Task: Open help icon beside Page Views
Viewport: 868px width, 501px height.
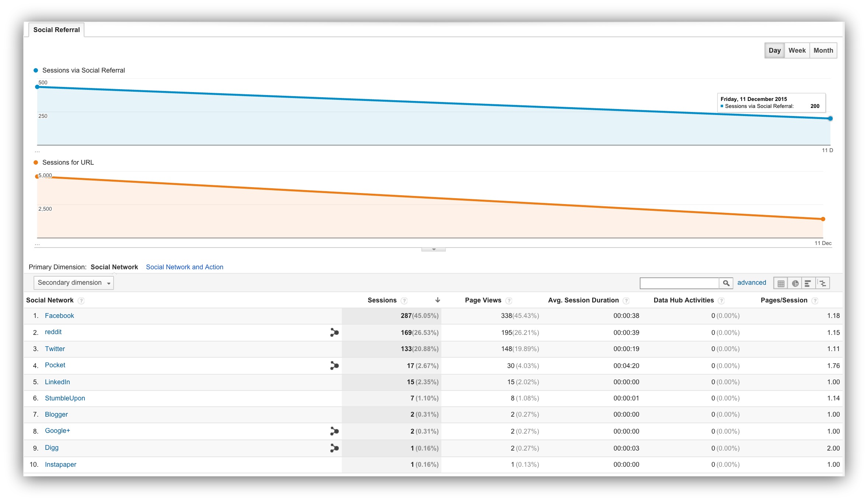Action: pos(509,301)
